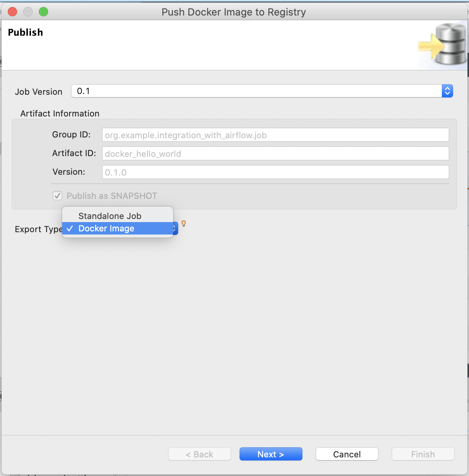Click the yellow minimize button
This screenshot has height=476, width=469.
pos(28,12)
